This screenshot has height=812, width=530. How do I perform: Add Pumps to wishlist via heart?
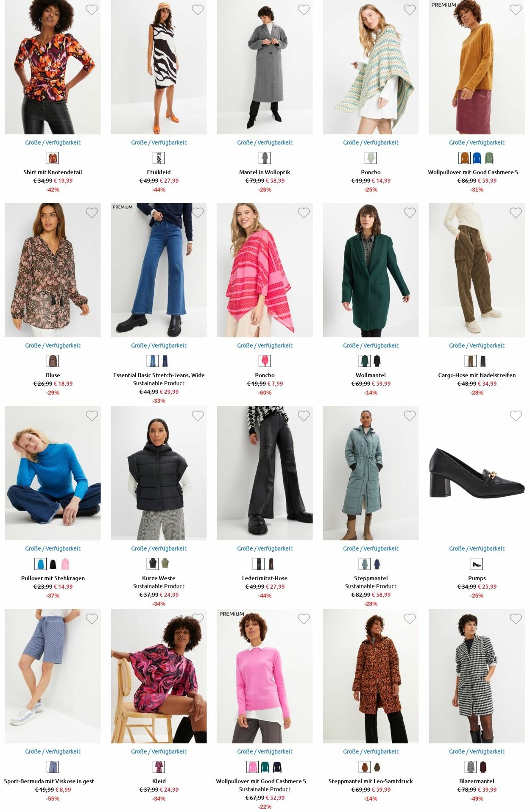(516, 416)
